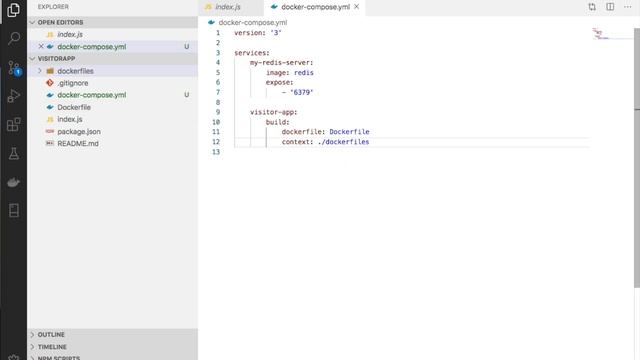Close the docker-compose.yml editor tab
Image resolution: width=640 pixels, height=360 pixels.
356,7
